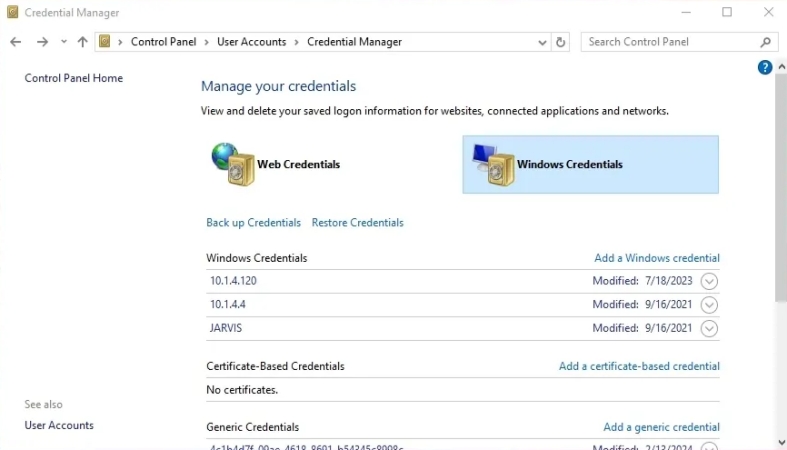The image size is (787, 450).
Task: Expand the JARVIS credential chevron
Action: (709, 329)
